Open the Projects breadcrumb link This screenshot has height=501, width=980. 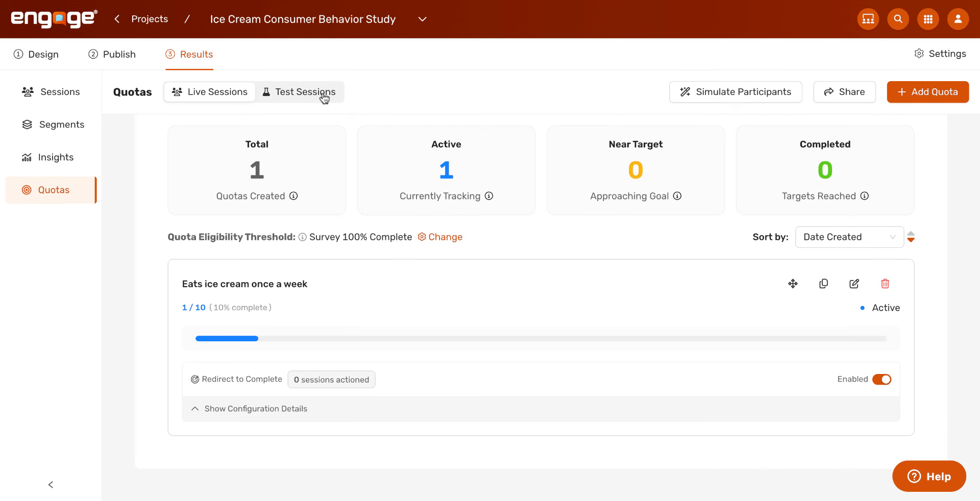(150, 19)
